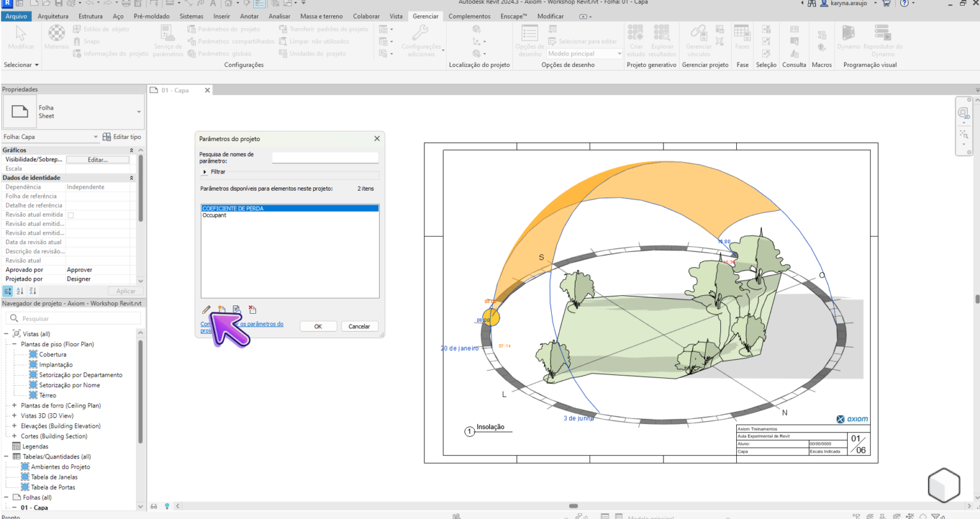
Task: Open the Reprodutor do Dynamo
Action: [x=883, y=38]
